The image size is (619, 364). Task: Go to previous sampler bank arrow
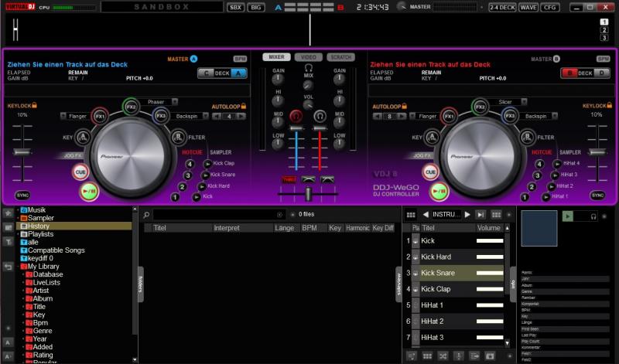(426, 215)
